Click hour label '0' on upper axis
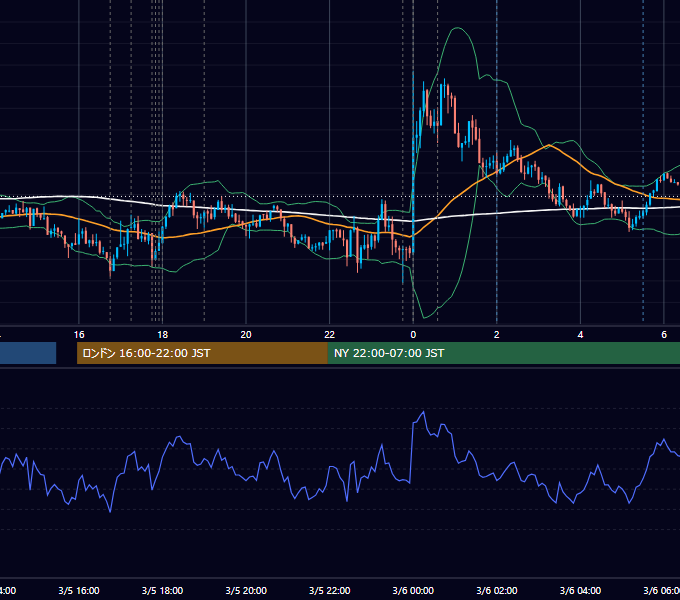Viewport: 680px width, 600px height. [x=413, y=335]
